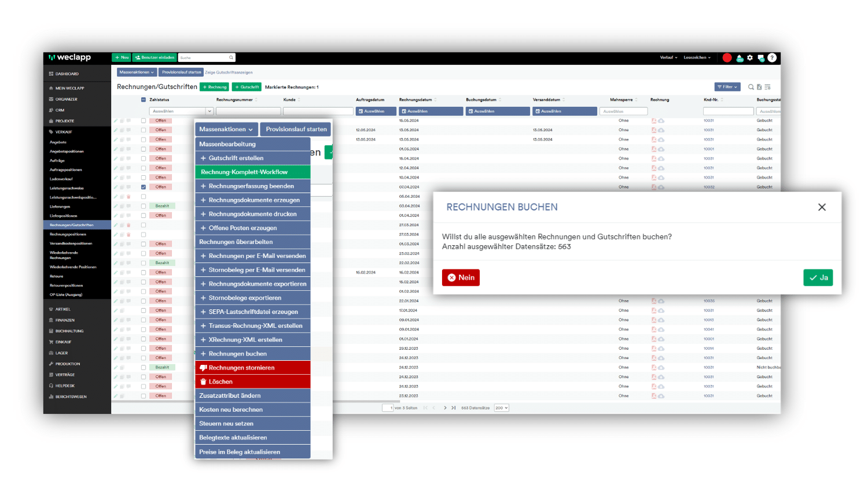Click the magnifier icon next to Filter
The image size is (868, 488).
coord(751,87)
